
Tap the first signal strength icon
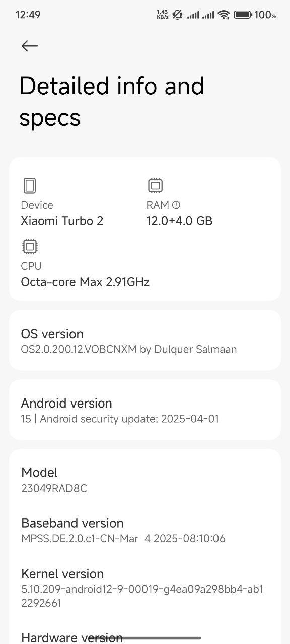[193, 15]
